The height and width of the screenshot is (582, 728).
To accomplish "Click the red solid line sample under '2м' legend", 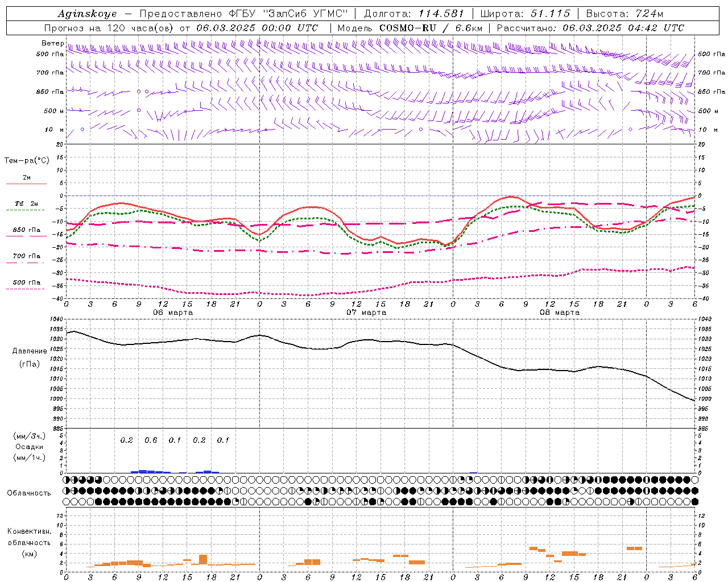I will point(26,184).
